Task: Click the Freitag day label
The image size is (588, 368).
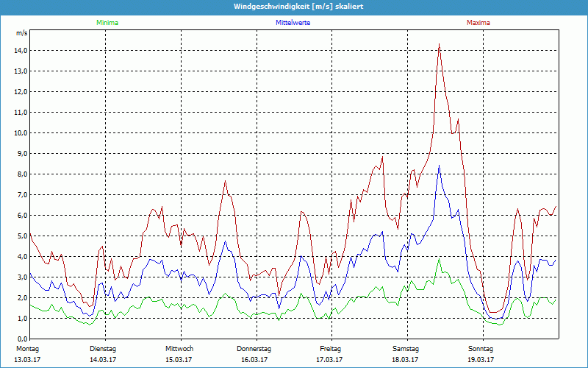Action: coord(330,349)
